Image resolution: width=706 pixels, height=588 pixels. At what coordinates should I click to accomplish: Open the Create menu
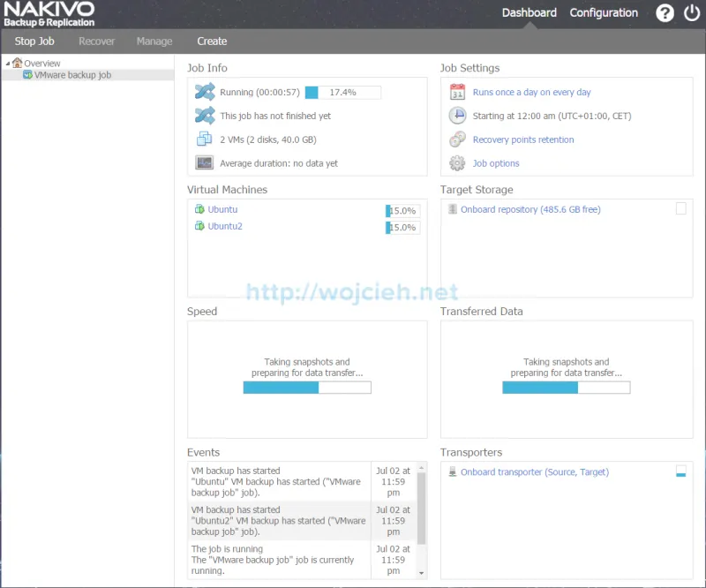pos(212,41)
